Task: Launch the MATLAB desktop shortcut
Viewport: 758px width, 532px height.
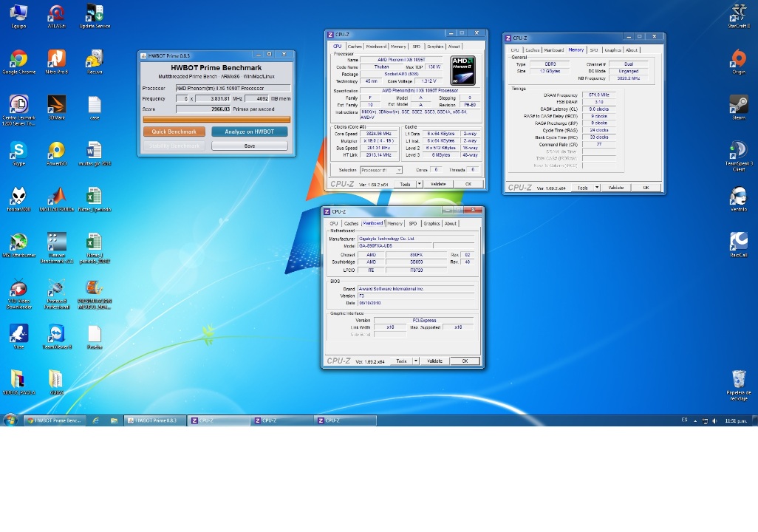Action: [x=57, y=199]
